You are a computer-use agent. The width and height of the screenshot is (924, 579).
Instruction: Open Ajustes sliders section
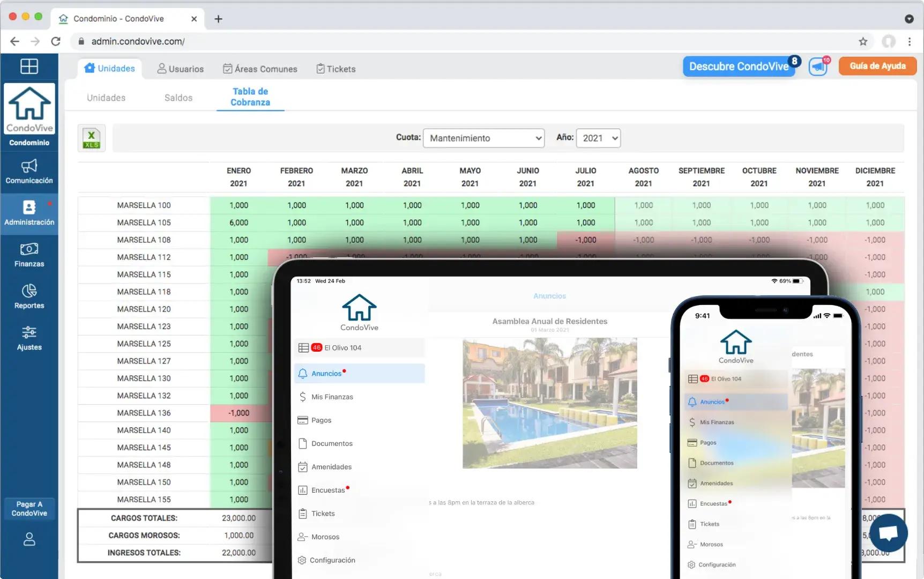coord(29,339)
